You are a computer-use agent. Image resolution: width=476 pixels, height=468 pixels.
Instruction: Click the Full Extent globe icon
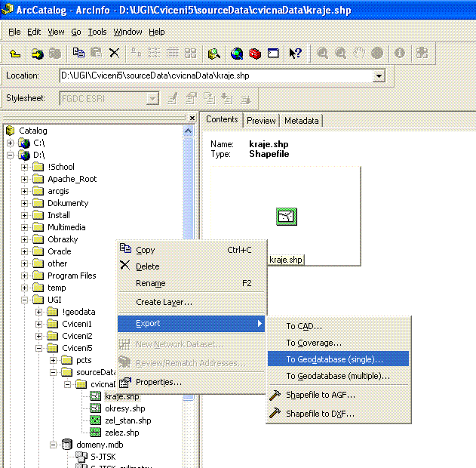pyautogui.click(x=377, y=53)
